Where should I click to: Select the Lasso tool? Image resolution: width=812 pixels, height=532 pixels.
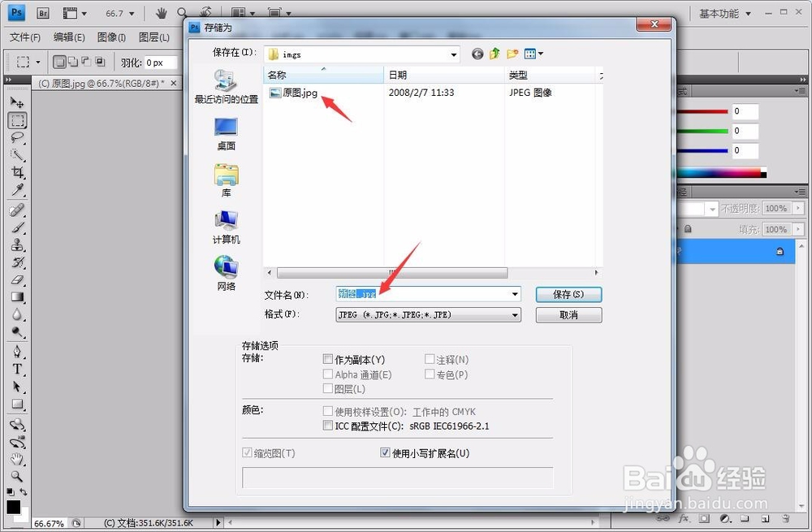click(18, 137)
